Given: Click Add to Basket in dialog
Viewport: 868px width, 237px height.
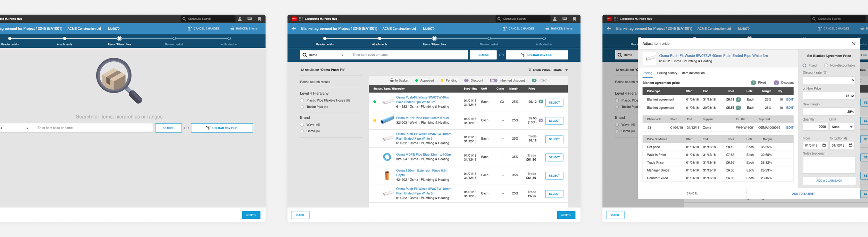Looking at the screenshot, I should [803, 194].
